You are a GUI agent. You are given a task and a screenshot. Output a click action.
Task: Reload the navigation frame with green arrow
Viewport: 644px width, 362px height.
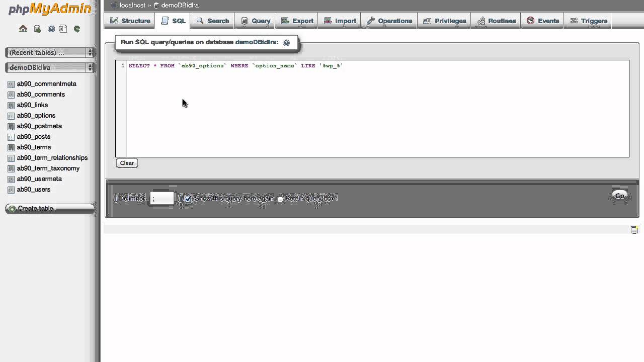(77, 29)
